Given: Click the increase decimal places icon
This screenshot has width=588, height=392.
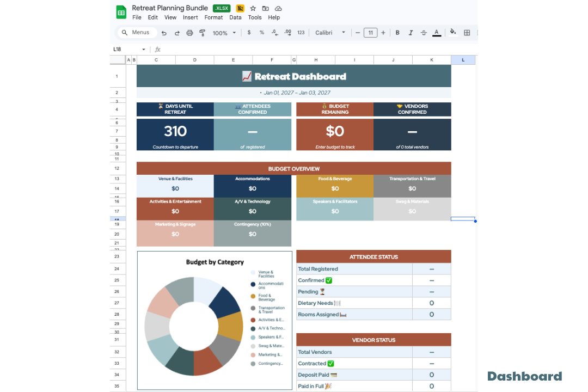Looking at the screenshot, I should point(289,33).
